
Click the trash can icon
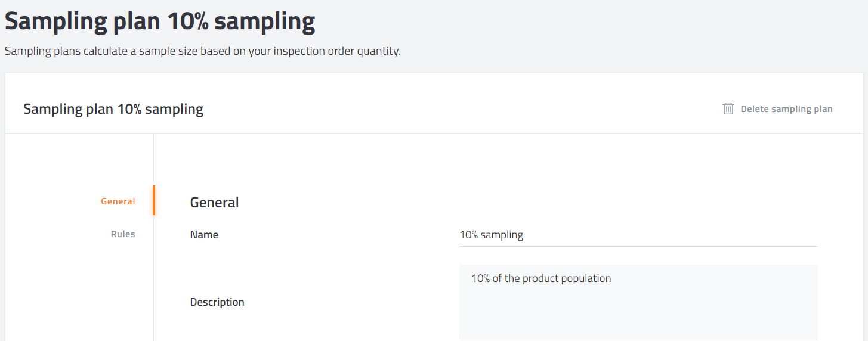pos(728,108)
